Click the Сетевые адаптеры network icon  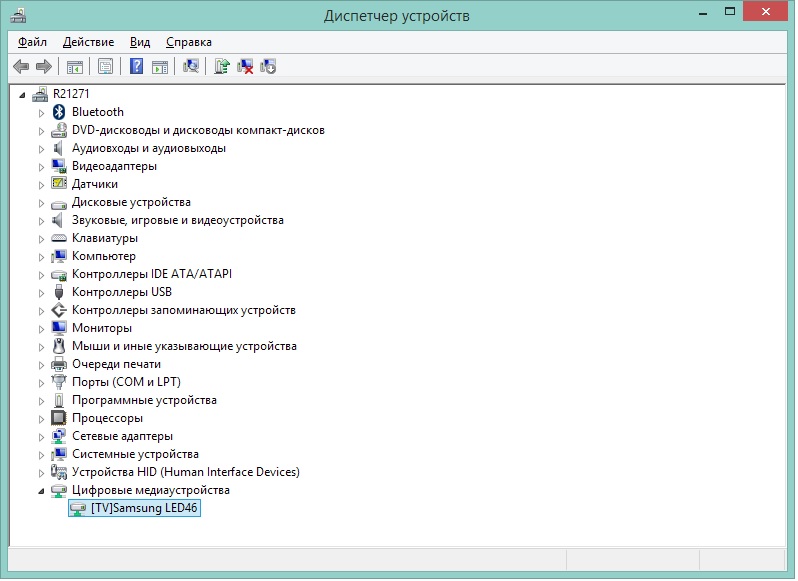click(x=59, y=436)
